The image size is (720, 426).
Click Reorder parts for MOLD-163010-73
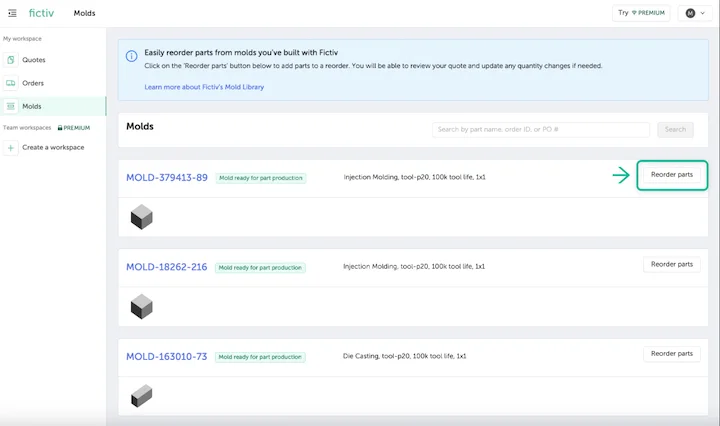coord(671,354)
